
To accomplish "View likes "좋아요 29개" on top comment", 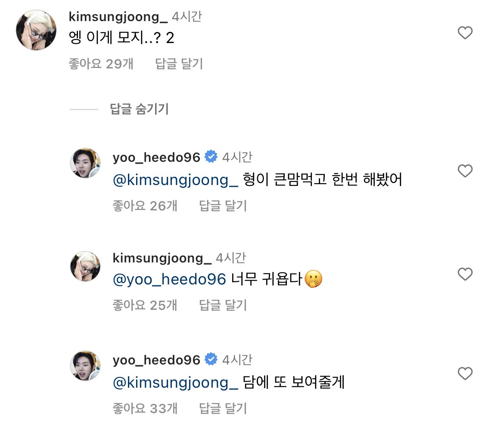I will 101,64.
